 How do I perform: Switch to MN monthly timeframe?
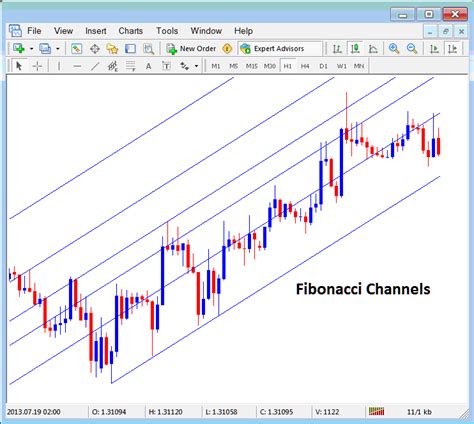point(359,66)
